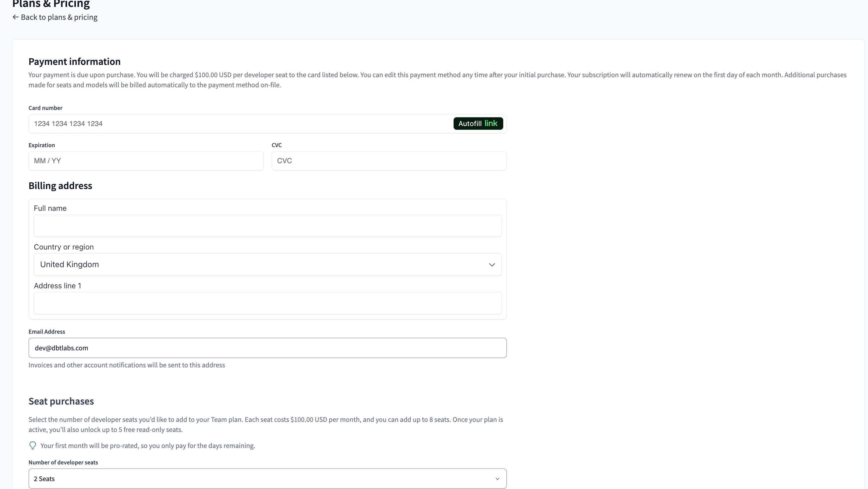Click the Autofill link button

tap(478, 124)
